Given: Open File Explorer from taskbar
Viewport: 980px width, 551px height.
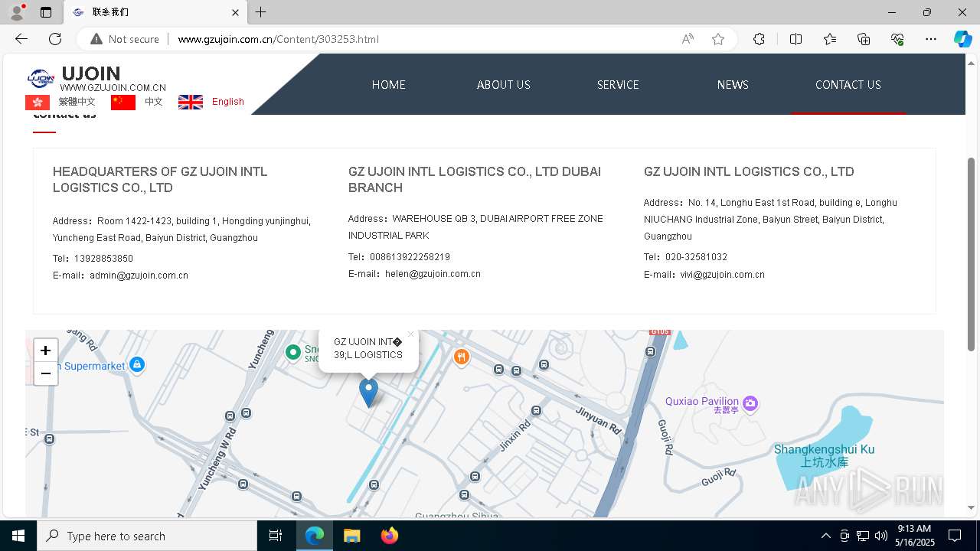Looking at the screenshot, I should coord(351,536).
